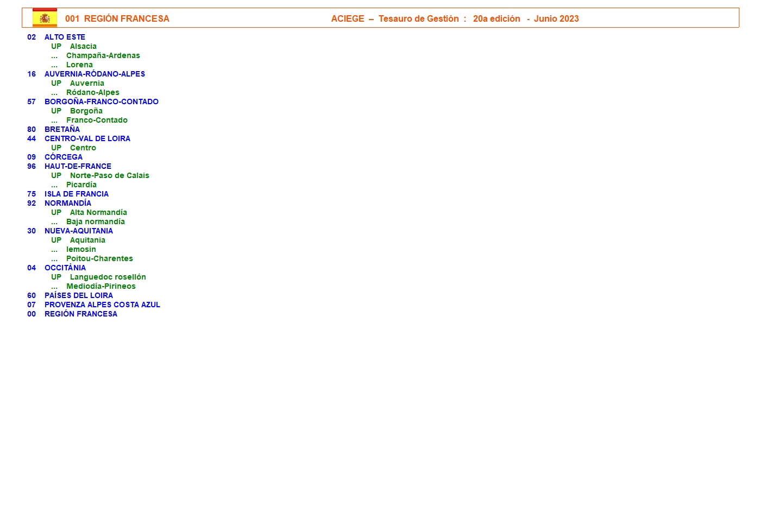This screenshot has width=766, height=532.
Task: Select the Norte-Paso de Calais synonym
Action: click(109, 175)
